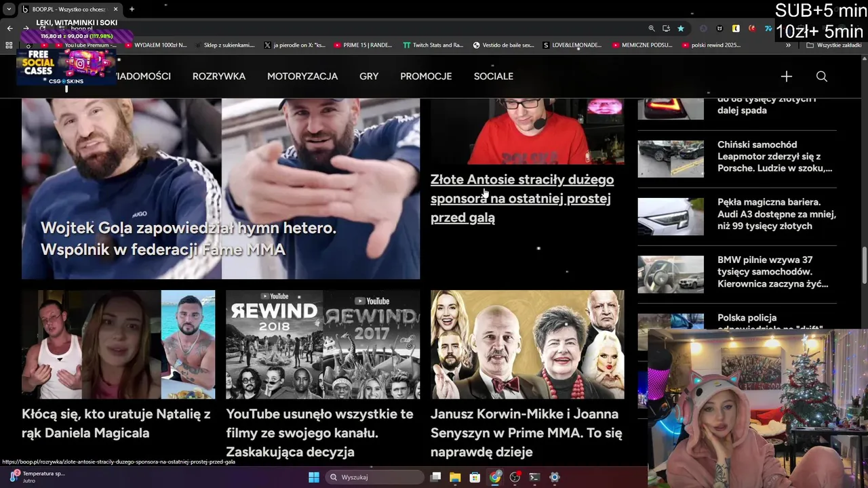This screenshot has width=868, height=488.
Task: Expand hidden bookmarks with double chevron
Action: coord(788,45)
